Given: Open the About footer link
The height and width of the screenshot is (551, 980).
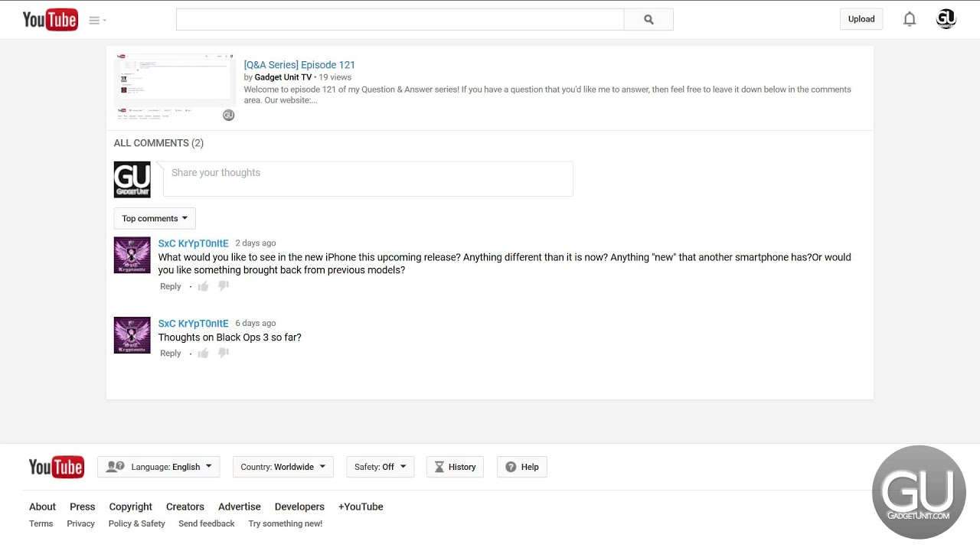Looking at the screenshot, I should coord(42,507).
